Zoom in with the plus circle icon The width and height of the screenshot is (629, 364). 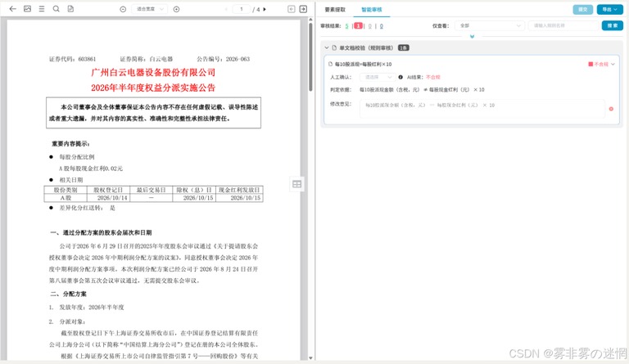click(x=177, y=9)
